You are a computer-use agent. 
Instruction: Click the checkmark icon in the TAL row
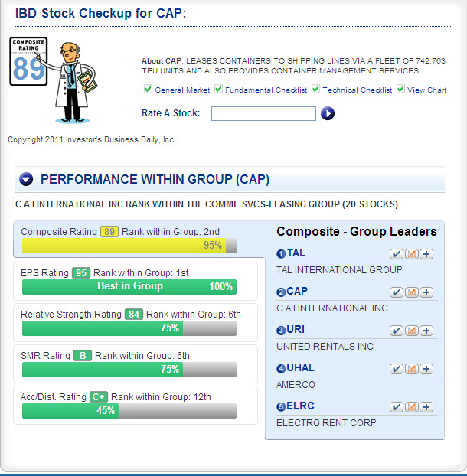(397, 254)
